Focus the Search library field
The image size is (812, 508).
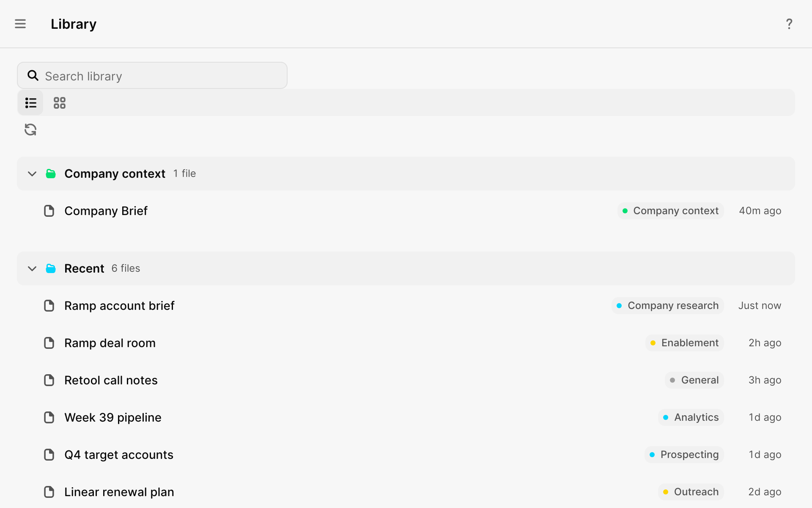coord(152,75)
